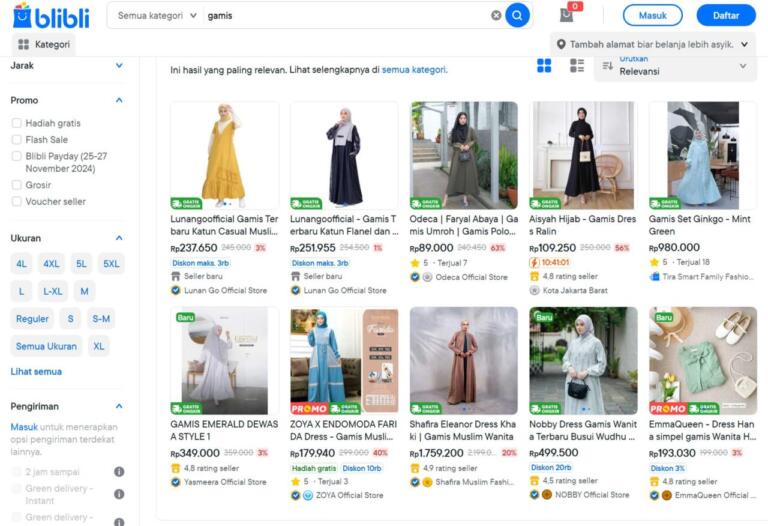Viewport: 768px width, 526px height.
Task: Tick the Grosir checkbox
Action: click(17, 185)
